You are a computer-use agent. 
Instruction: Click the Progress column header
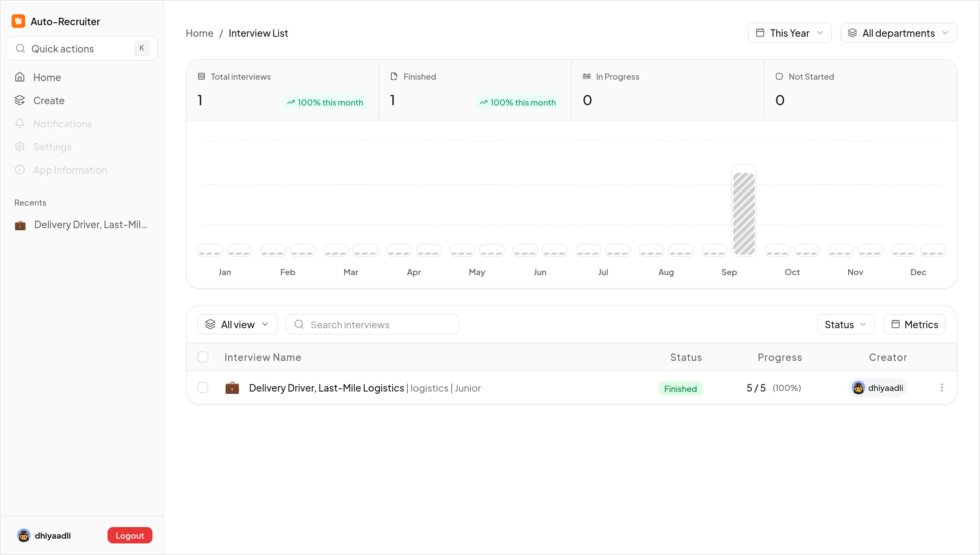(x=780, y=357)
